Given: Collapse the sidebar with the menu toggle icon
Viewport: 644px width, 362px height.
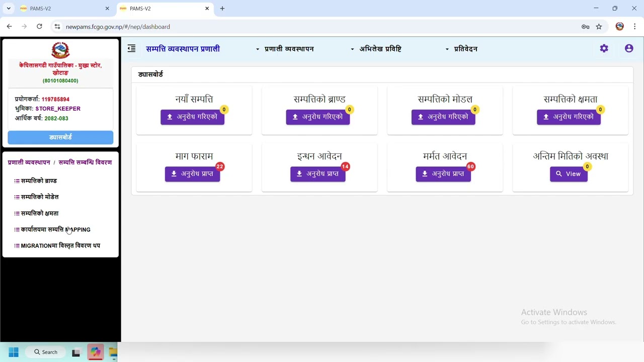Looking at the screenshot, I should [x=132, y=49].
